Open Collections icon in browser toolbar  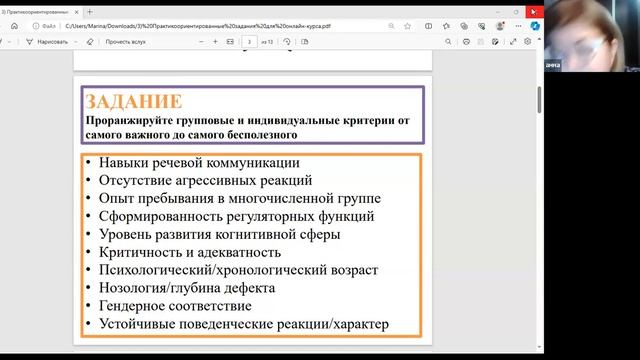click(x=464, y=26)
